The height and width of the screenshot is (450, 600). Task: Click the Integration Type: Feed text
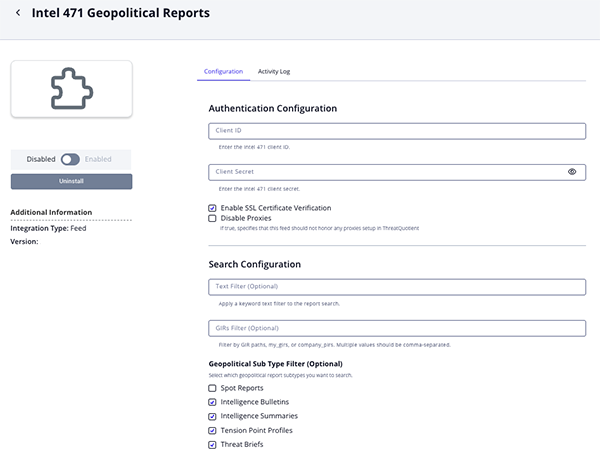(x=48, y=228)
